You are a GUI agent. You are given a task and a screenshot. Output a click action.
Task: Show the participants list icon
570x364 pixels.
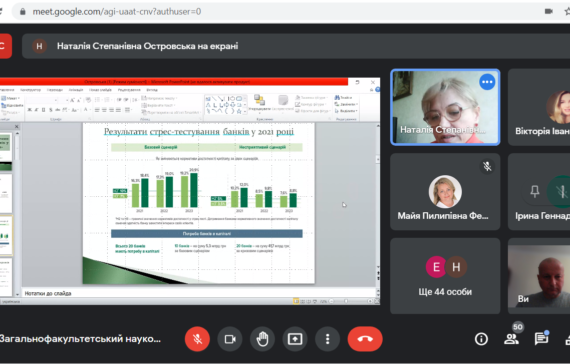[511, 339]
